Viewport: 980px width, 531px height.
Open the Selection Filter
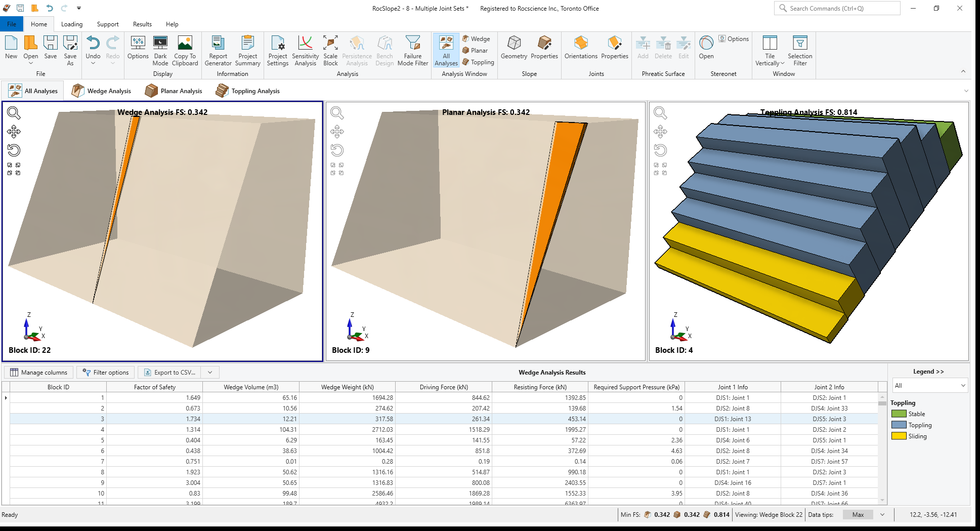pyautogui.click(x=800, y=51)
